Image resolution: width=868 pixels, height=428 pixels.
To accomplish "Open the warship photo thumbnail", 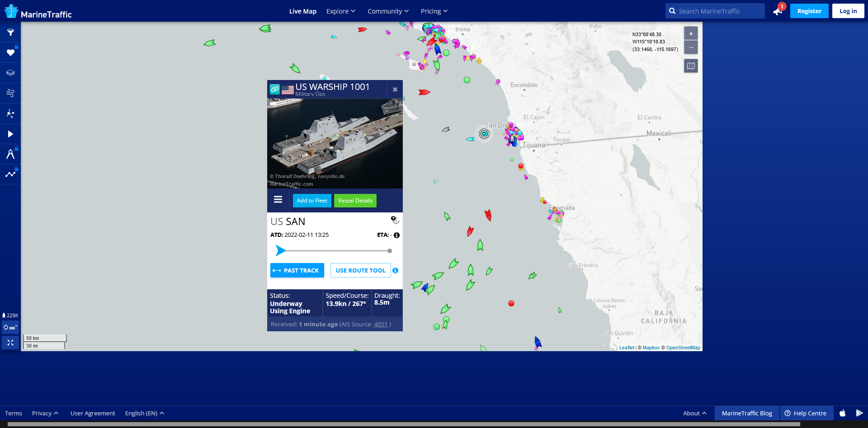I will [335, 143].
